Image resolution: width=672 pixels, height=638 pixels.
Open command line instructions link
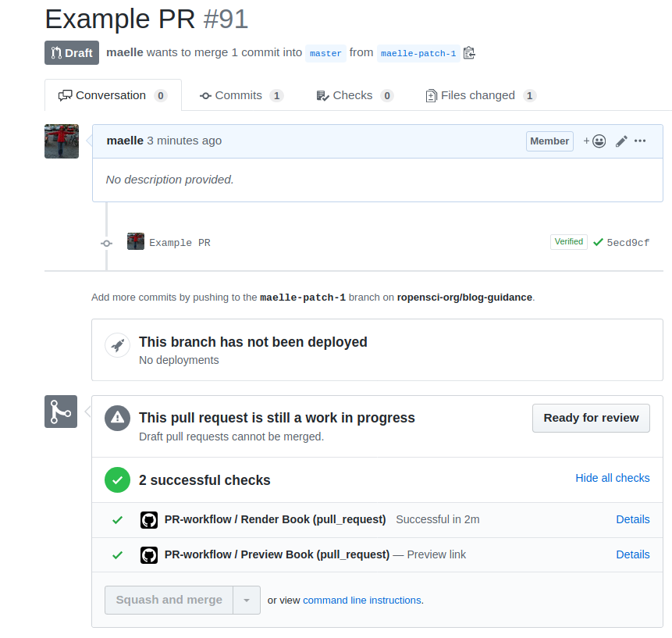pyautogui.click(x=362, y=600)
